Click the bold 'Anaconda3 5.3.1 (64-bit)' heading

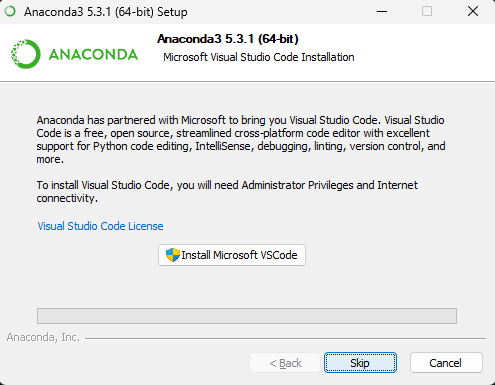(x=228, y=39)
